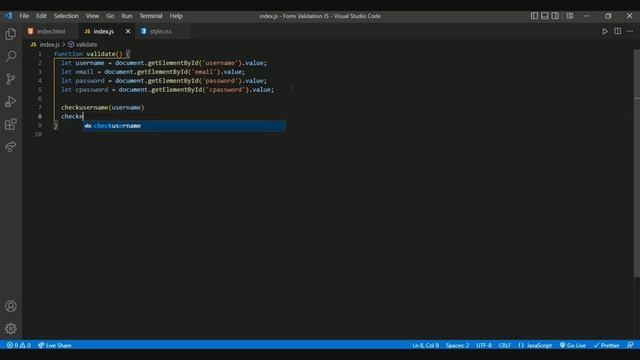640x360 pixels.
Task: Click checkusername(username) call on line 7
Action: pyautogui.click(x=103, y=107)
